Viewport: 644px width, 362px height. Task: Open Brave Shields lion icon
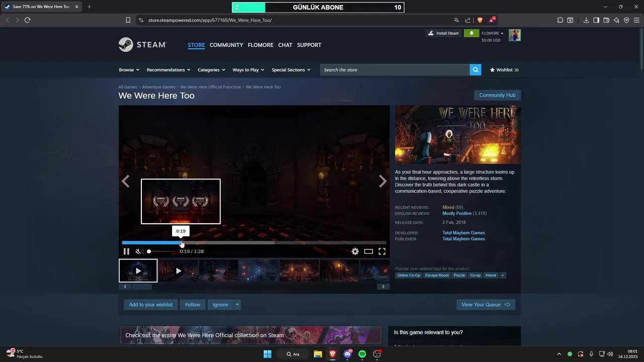point(480,20)
